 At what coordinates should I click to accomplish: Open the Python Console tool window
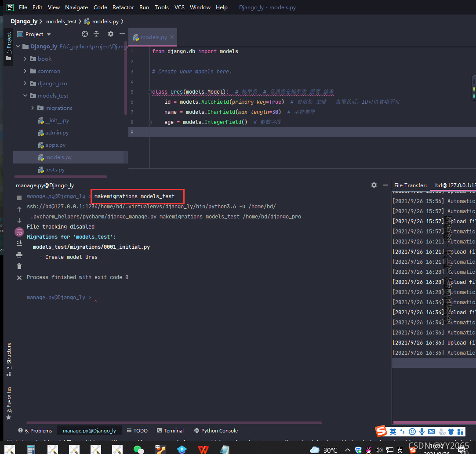point(216,431)
